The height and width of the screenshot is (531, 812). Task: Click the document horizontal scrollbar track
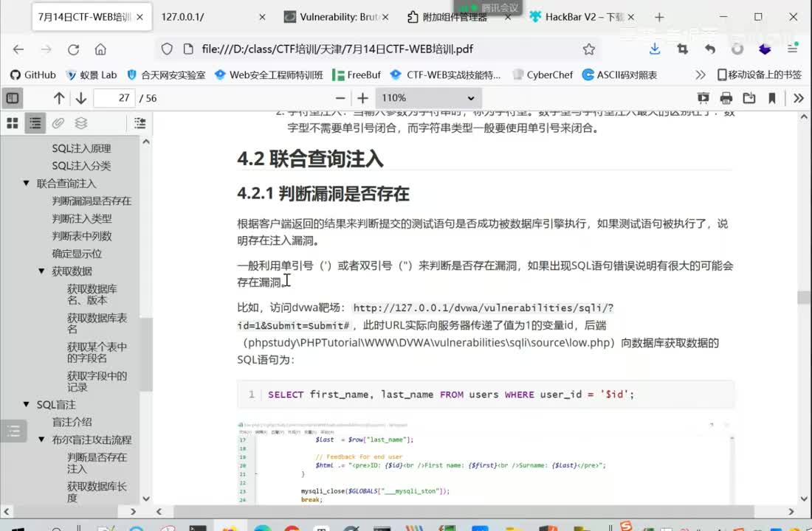475,511
